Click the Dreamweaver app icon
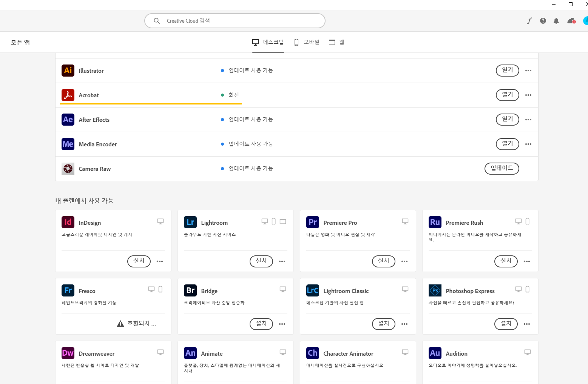This screenshot has width=588, height=384. 68,353
